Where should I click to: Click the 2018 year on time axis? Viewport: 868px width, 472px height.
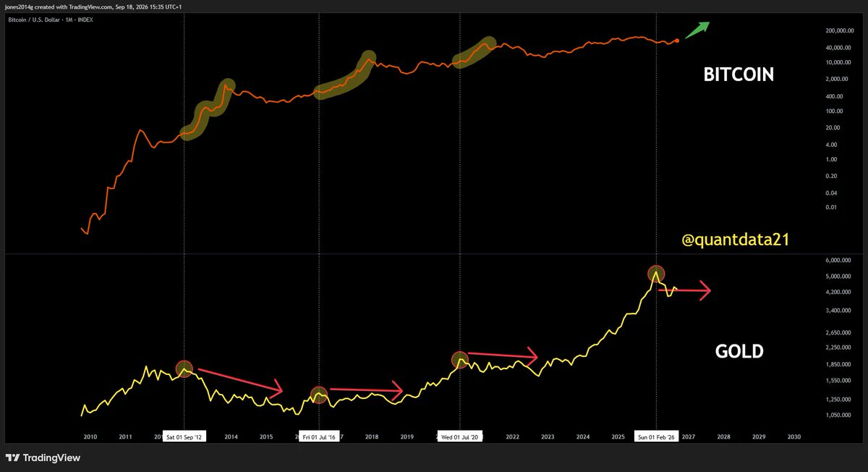pos(372,437)
